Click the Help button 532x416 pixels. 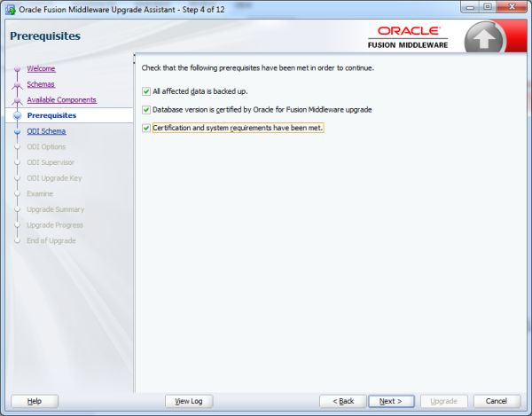(x=35, y=401)
